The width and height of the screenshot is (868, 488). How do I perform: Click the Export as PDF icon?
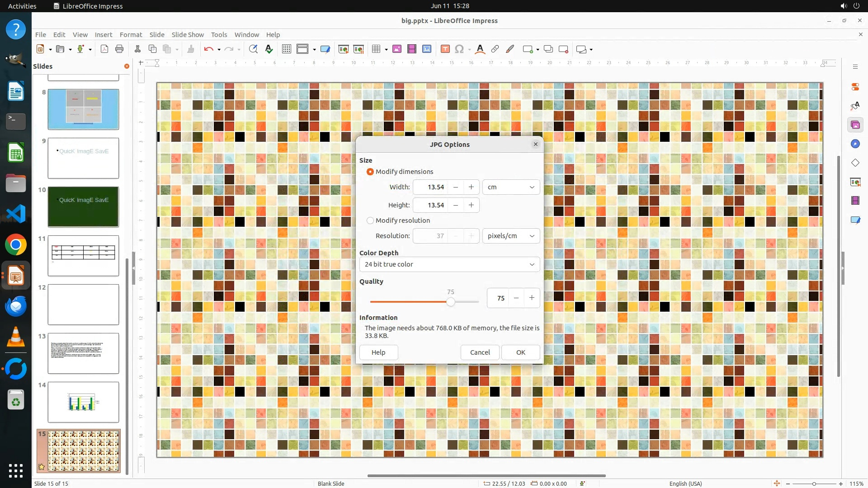point(104,49)
